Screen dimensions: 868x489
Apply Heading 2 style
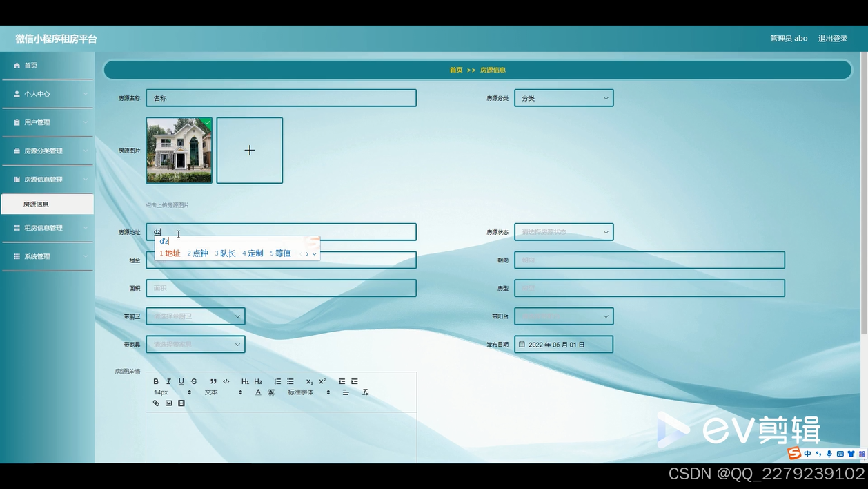coord(258,381)
